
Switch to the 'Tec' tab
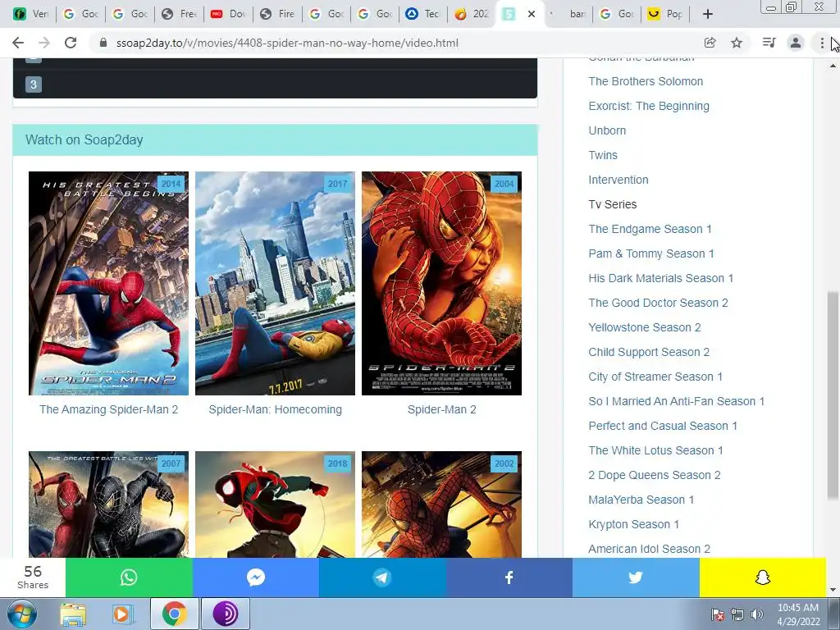(x=422, y=14)
